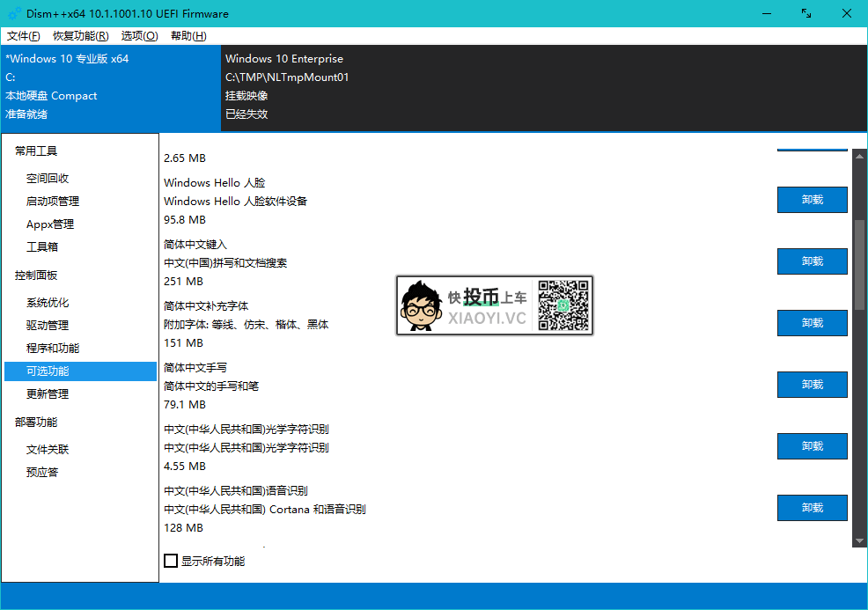Viewport: 868px width, 610px height.
Task: Click the 4.55 MB size value
Action: (x=185, y=466)
